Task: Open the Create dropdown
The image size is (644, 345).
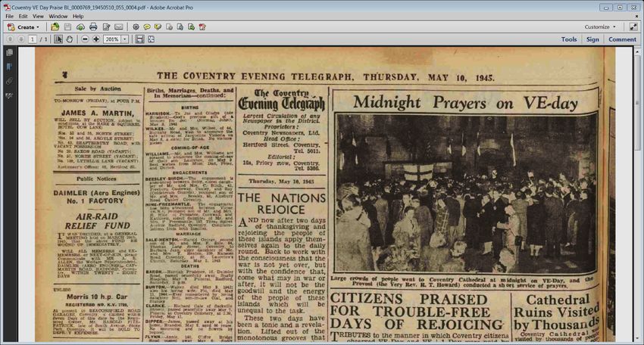Action: tap(23, 27)
